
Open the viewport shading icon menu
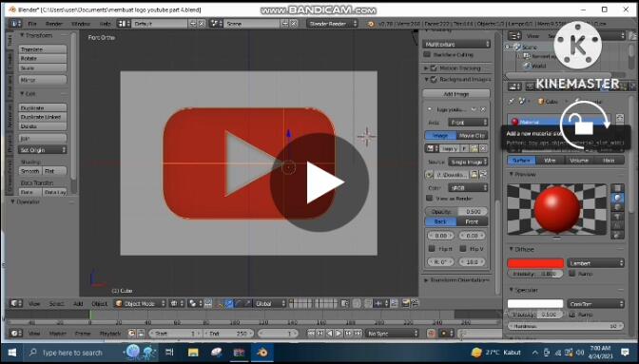point(177,303)
